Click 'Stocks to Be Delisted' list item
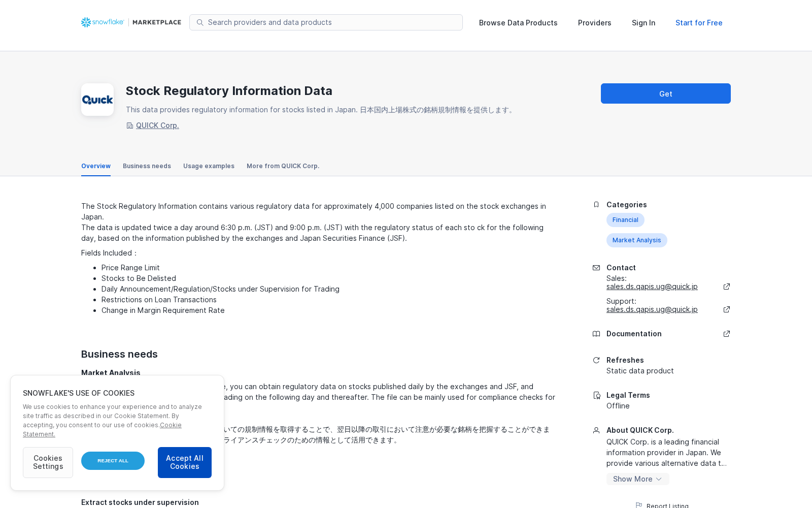The image size is (812, 508). pyautogui.click(x=139, y=278)
